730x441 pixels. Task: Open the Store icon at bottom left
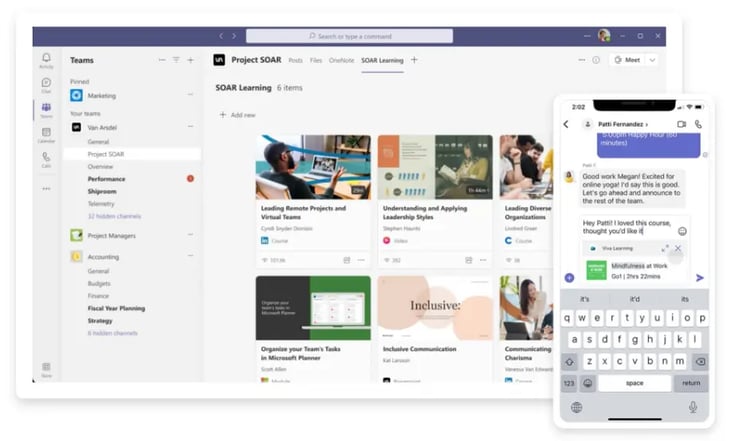point(46,370)
